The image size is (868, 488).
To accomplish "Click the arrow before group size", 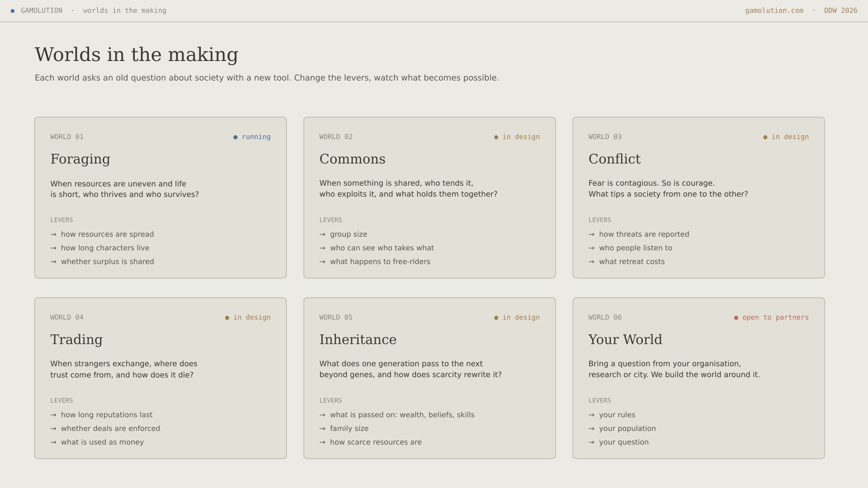I will (322, 235).
